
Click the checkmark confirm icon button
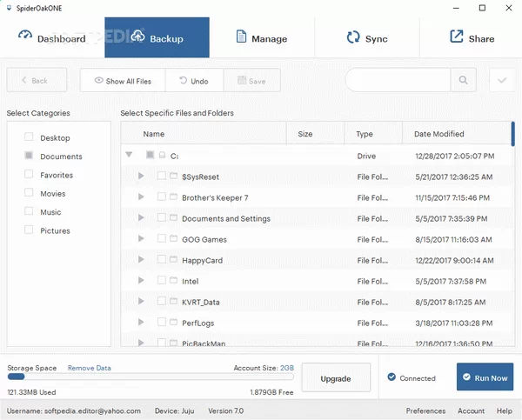(502, 81)
